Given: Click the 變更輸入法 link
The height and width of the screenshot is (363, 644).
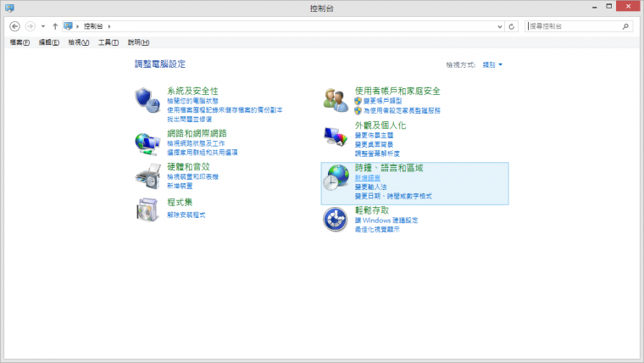Looking at the screenshot, I should (371, 187).
